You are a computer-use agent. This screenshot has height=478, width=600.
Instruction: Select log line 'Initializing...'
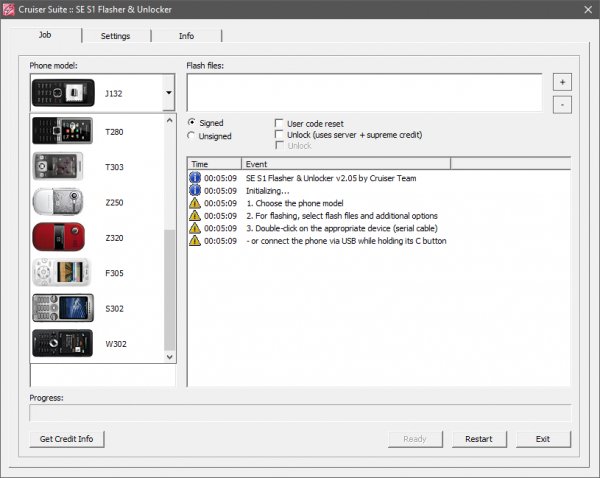(x=267, y=191)
